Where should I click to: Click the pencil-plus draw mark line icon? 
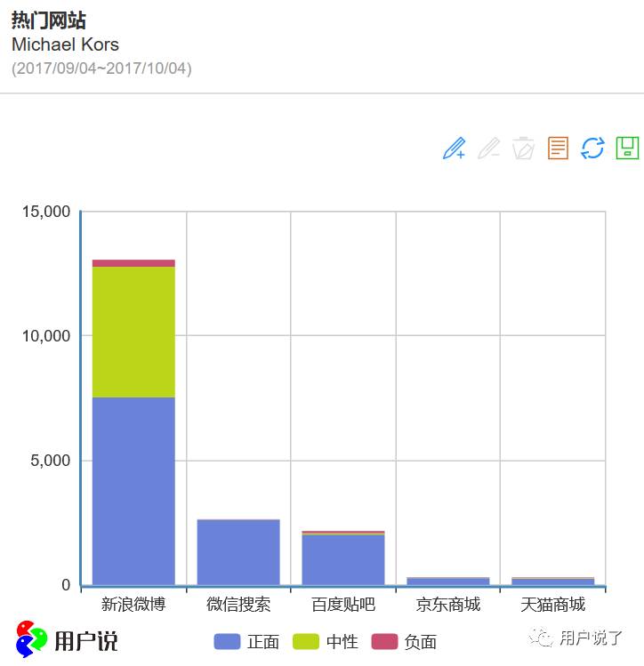tap(454, 148)
